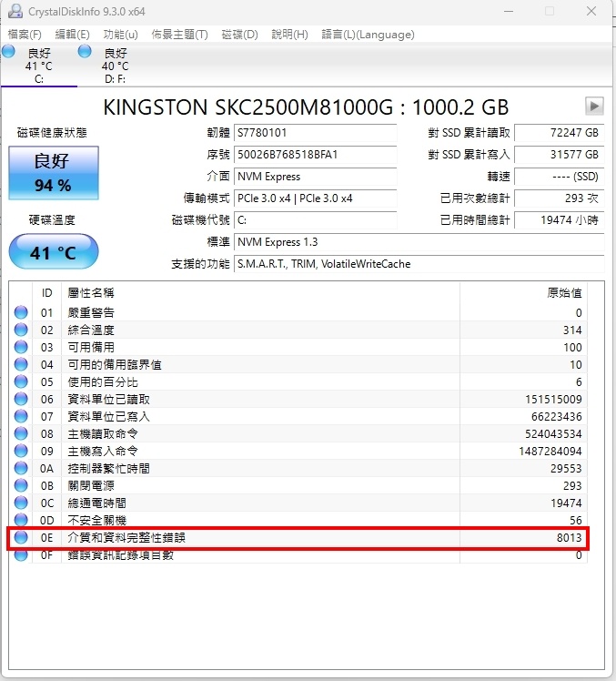
Task: Open the 語言(L)(Language) menu
Action: (368, 35)
